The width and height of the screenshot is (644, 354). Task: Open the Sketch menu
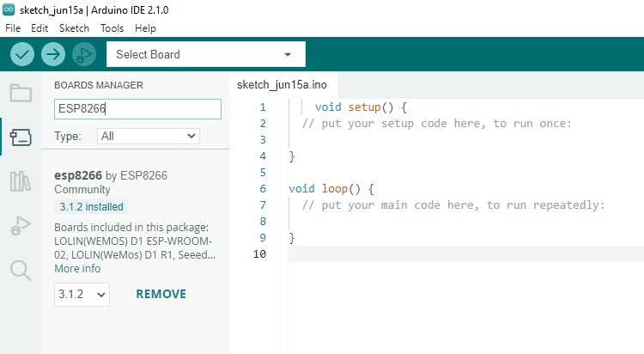[x=74, y=28]
